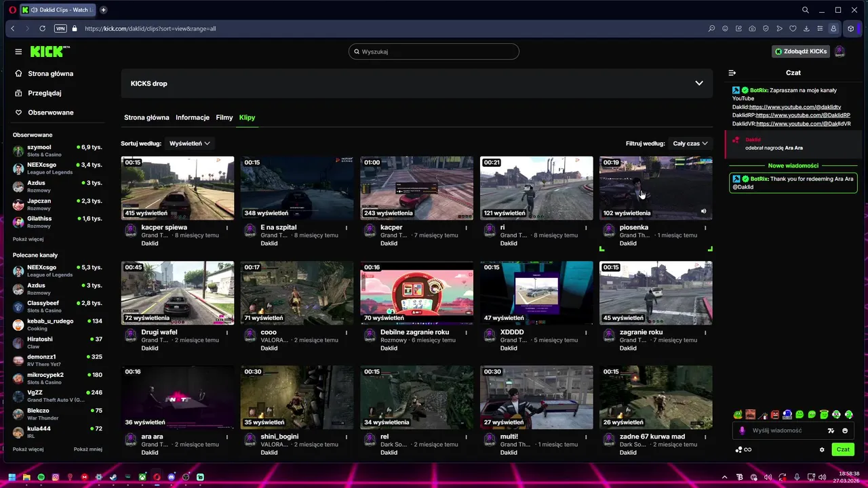Click the KICK logo
The height and width of the screenshot is (488, 868).
(50, 52)
